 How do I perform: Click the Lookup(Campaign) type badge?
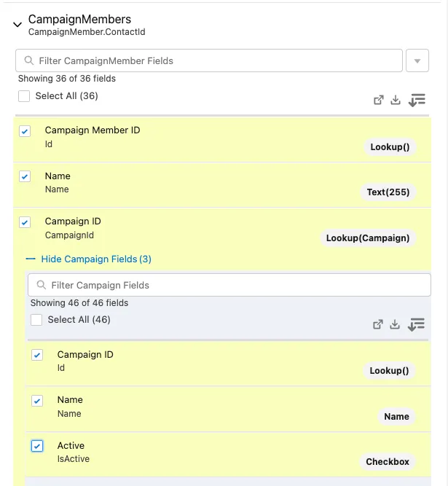pyautogui.click(x=368, y=238)
